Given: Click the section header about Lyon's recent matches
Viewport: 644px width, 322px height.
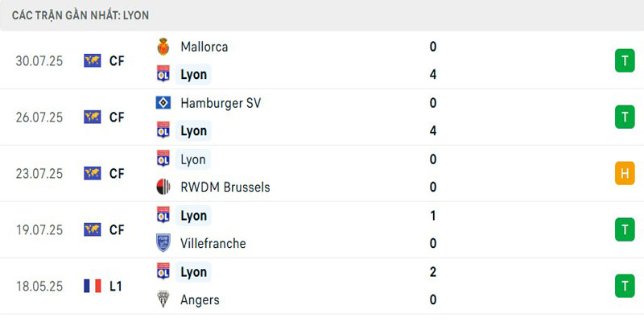Looking at the screenshot, I should pyautogui.click(x=80, y=15).
